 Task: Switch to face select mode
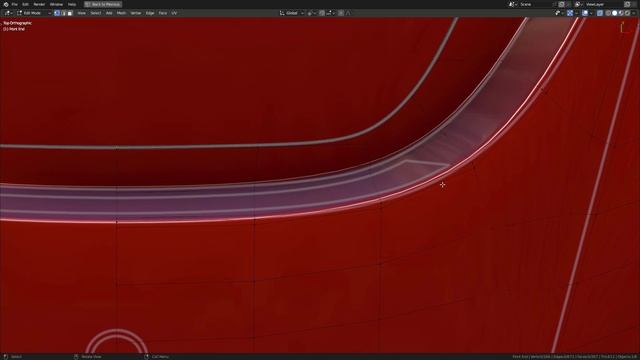70,13
